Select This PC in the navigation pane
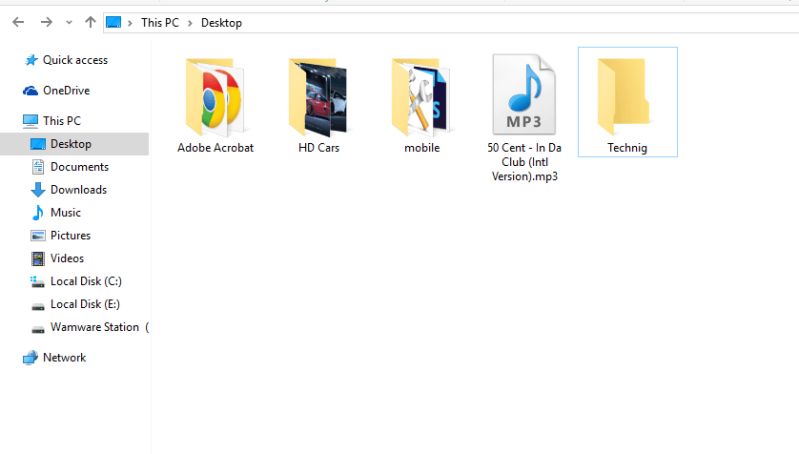The image size is (799, 454). click(62, 121)
